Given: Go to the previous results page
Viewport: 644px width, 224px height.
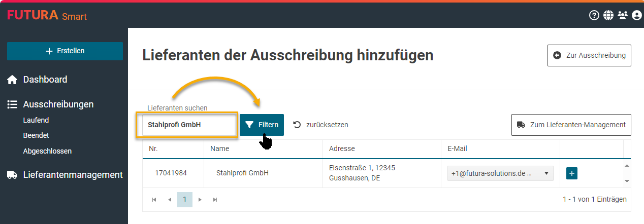Looking at the screenshot, I should pyautogui.click(x=169, y=200).
